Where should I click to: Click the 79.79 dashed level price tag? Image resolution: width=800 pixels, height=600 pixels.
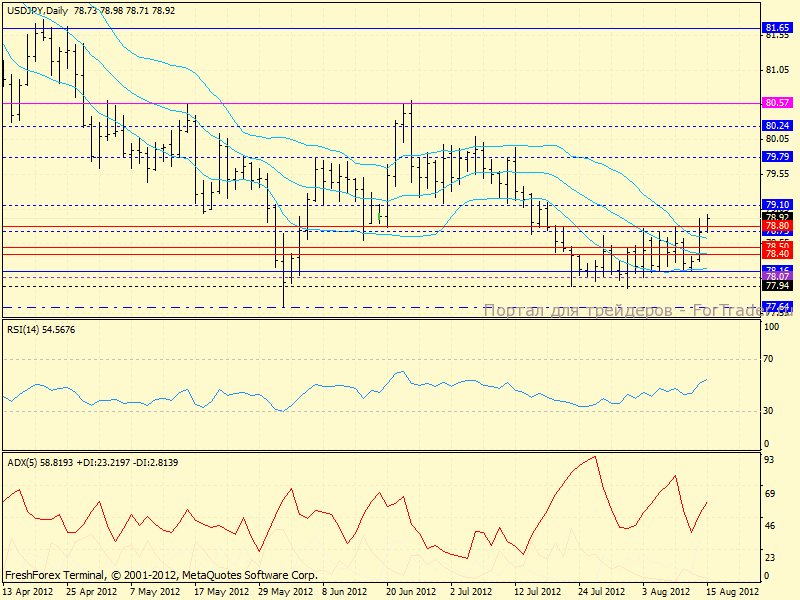(x=777, y=157)
